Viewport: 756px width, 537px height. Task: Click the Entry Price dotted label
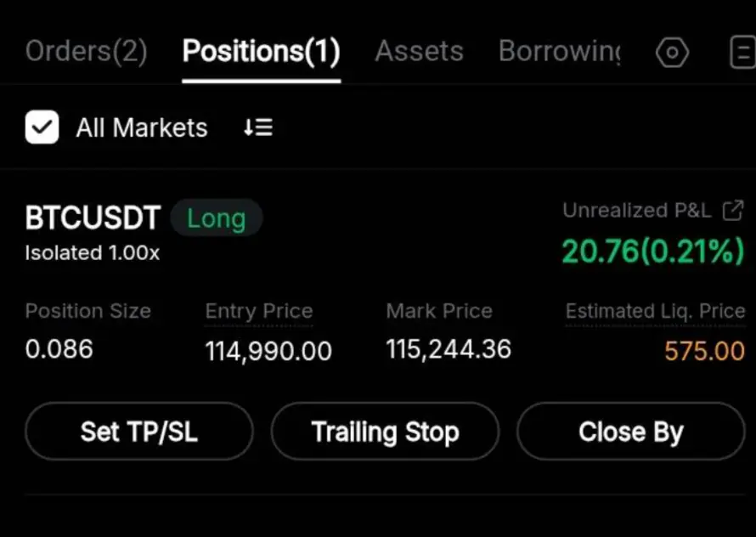pos(259,312)
